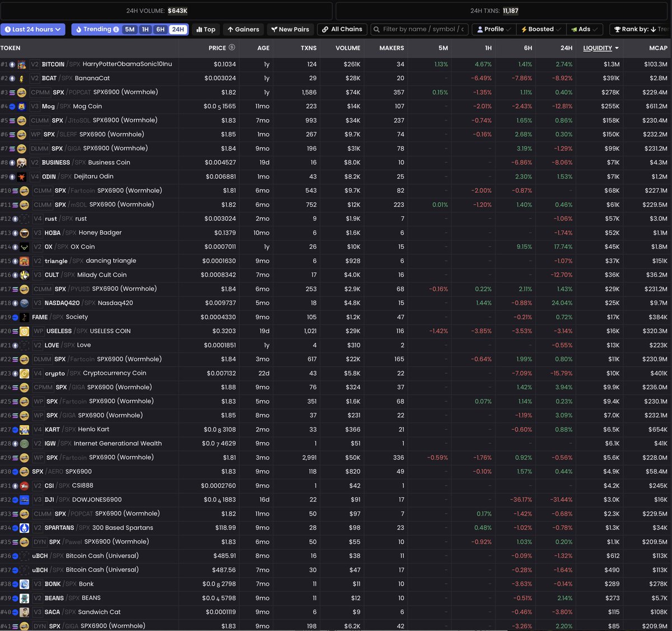The height and width of the screenshot is (631, 672).
Task: Click the 300 Based Spartans logo
Action: (x=24, y=528)
